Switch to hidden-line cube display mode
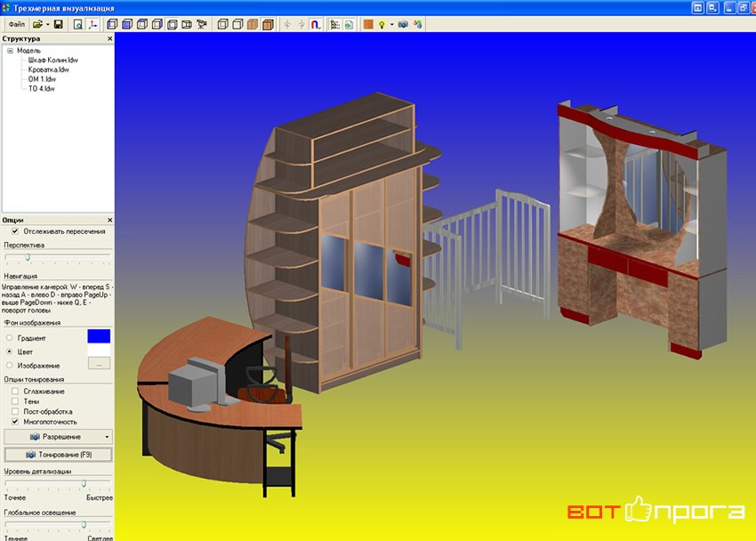The height and width of the screenshot is (541, 756). coord(237,24)
